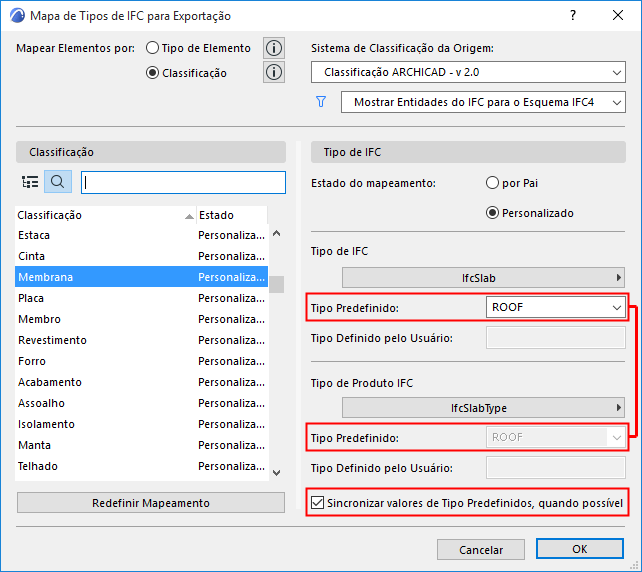Open IfcSlabType product type flyout
Screen dimensions: 642x572
(483, 408)
